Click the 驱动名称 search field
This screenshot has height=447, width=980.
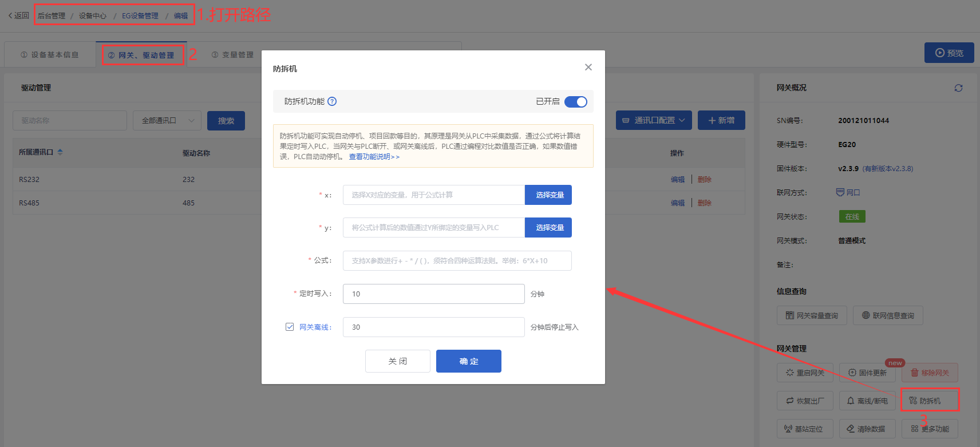(x=70, y=121)
